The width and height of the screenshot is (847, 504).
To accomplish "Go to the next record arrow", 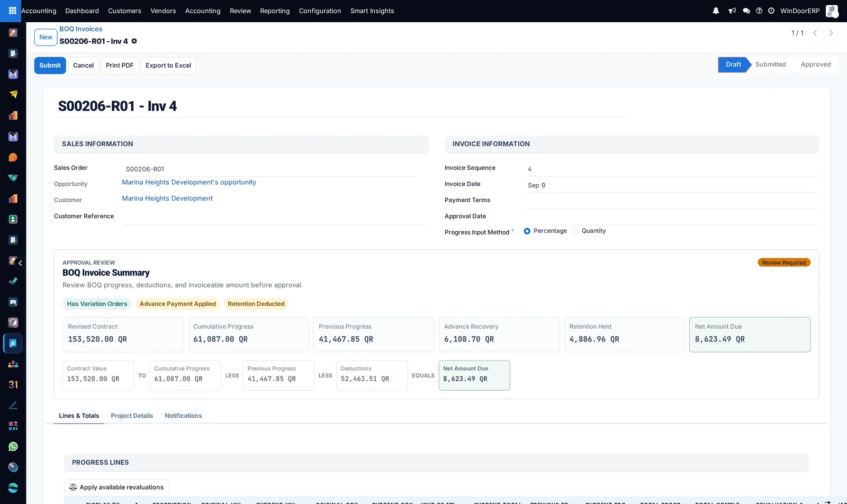I will click(831, 33).
